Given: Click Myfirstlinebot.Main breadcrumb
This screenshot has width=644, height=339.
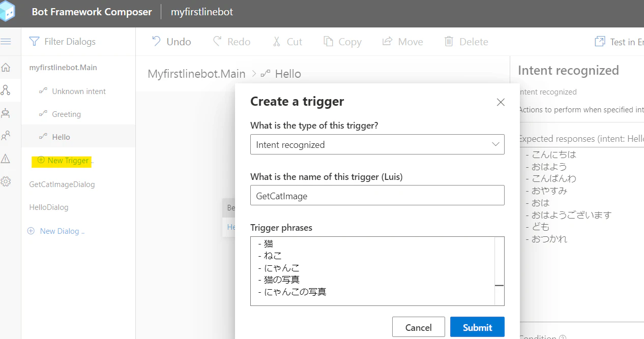Looking at the screenshot, I should coord(196,74).
